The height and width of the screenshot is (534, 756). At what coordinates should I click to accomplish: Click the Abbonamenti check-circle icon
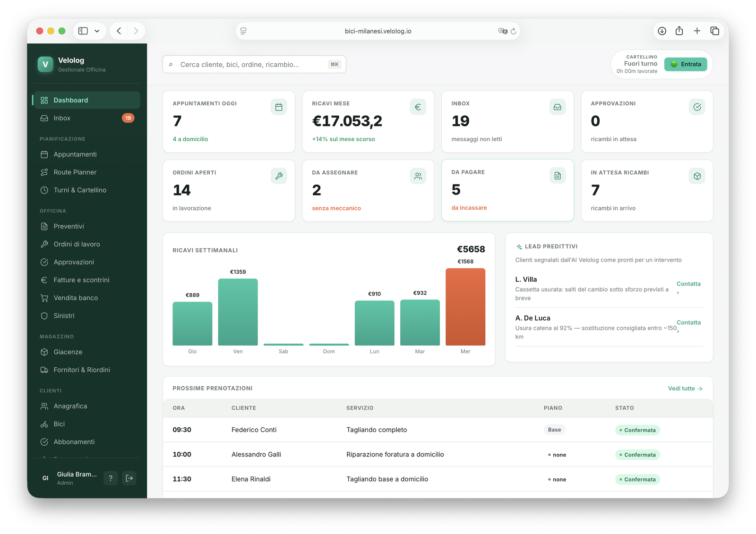click(44, 442)
